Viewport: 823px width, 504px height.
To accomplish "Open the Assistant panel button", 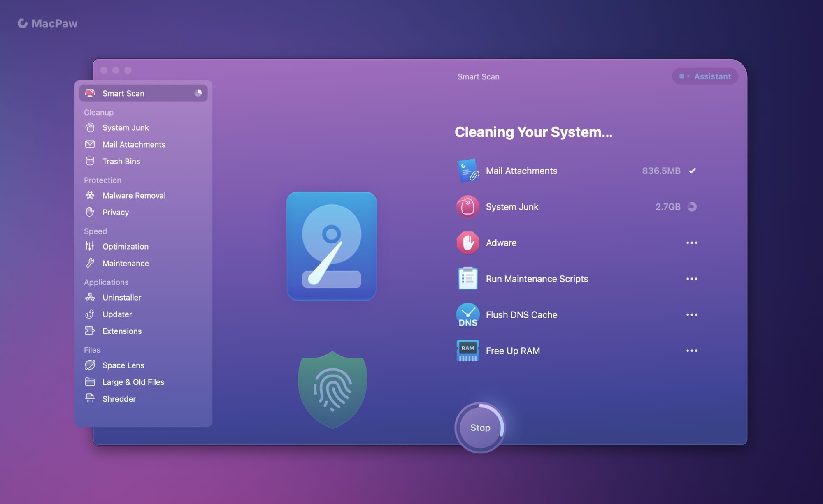I will coord(705,76).
